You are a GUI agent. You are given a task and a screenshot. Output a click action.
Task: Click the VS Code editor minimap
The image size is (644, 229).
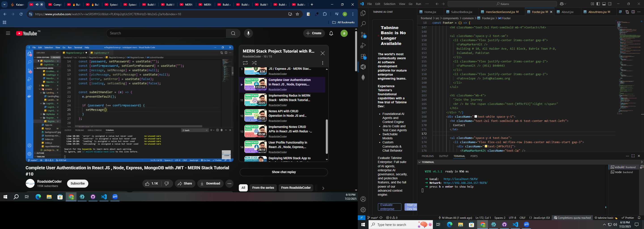[629, 68]
